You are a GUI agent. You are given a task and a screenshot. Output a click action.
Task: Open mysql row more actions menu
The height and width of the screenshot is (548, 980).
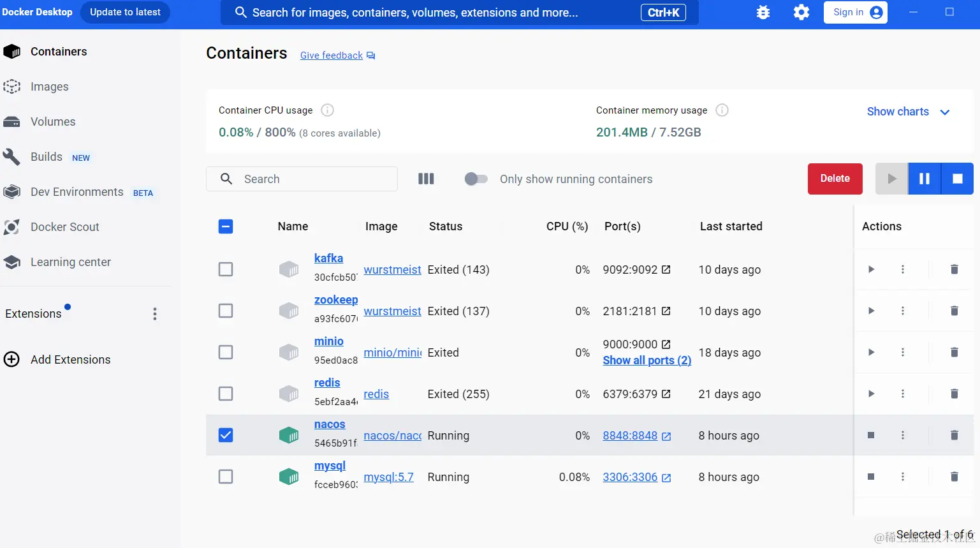(903, 477)
